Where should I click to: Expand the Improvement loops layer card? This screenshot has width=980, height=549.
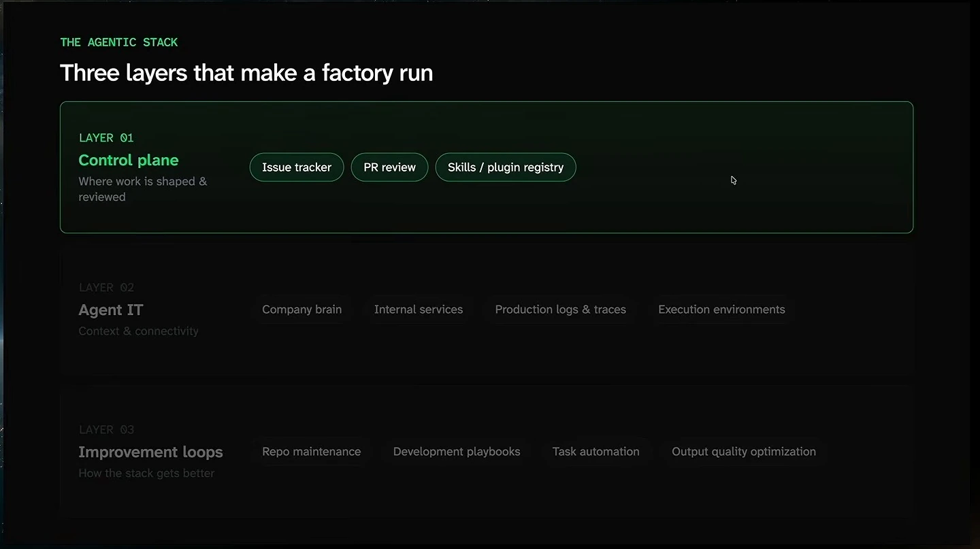[487, 452]
